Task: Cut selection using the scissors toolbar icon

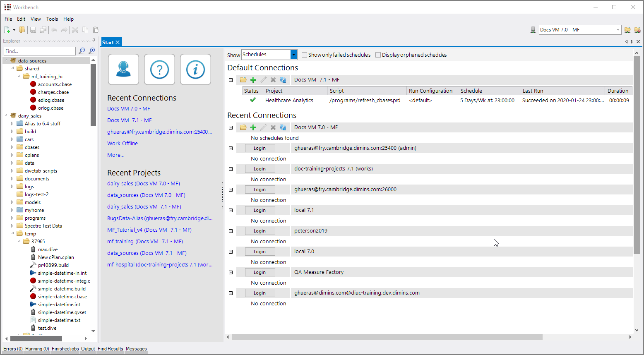Action: point(75,30)
